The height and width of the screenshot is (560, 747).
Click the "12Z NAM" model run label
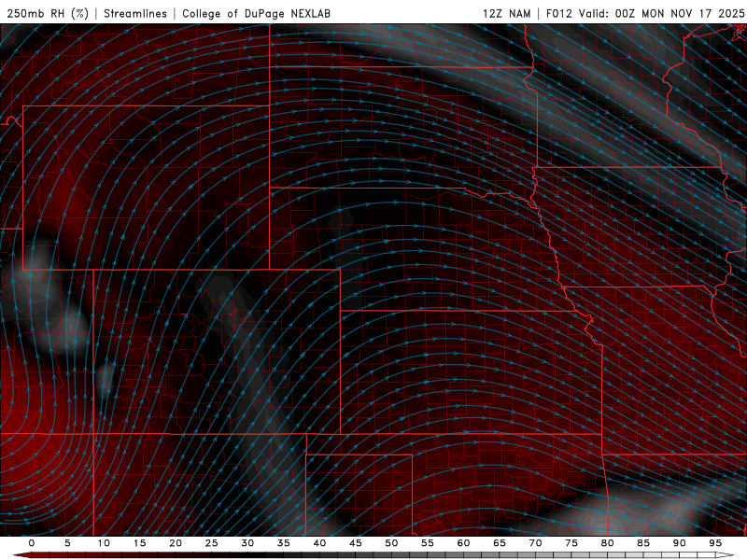point(506,13)
